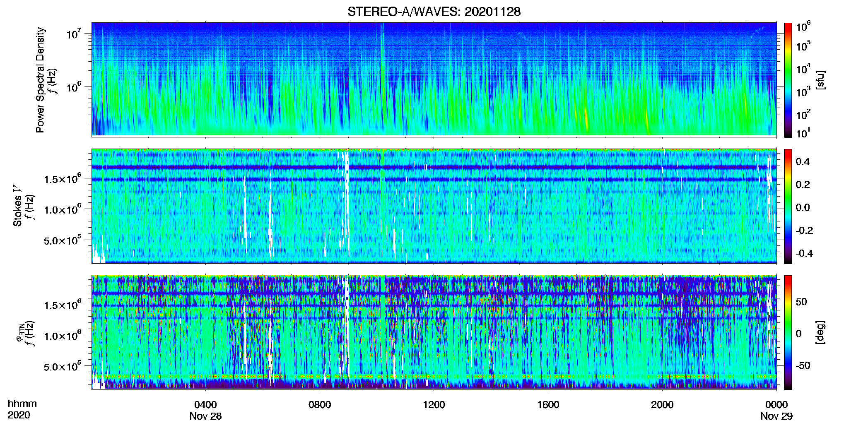868x447 pixels.
Task: Click the plot title STEREO-A/WAVES: 20201128
Action: tap(434, 12)
